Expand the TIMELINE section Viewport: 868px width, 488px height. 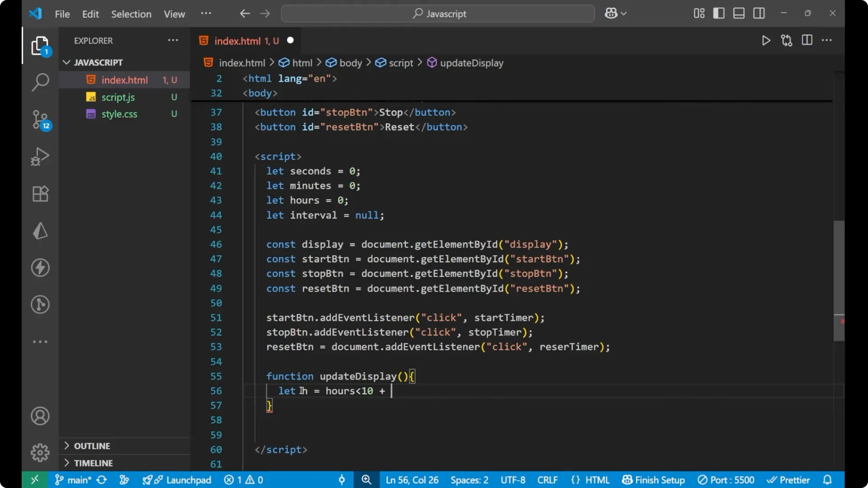94,463
